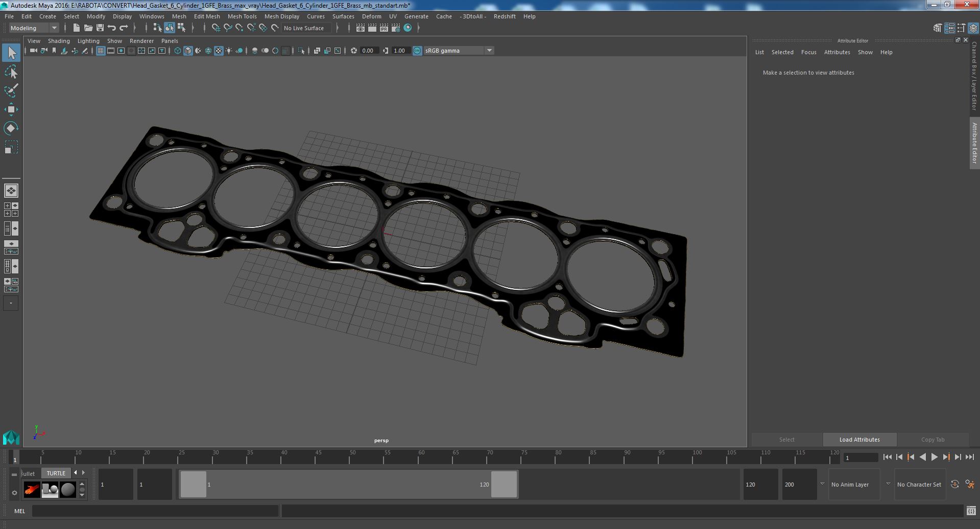Toggle auto keyframe button

[954, 485]
